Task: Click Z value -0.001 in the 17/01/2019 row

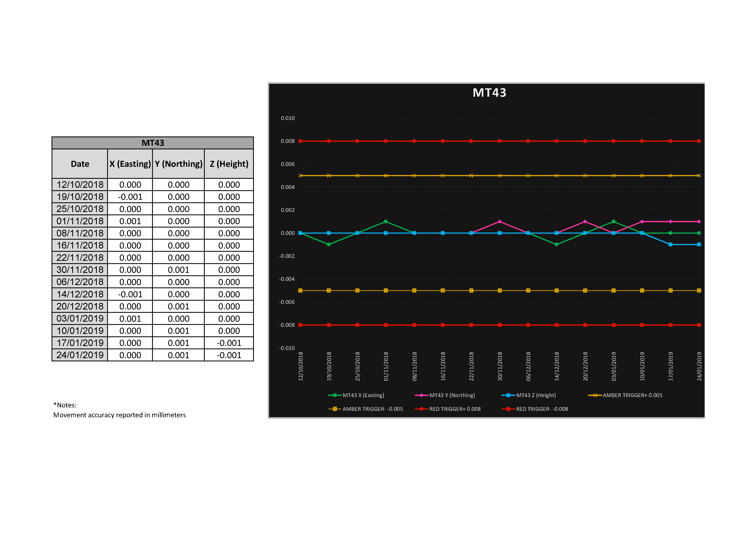Action: pos(229,343)
